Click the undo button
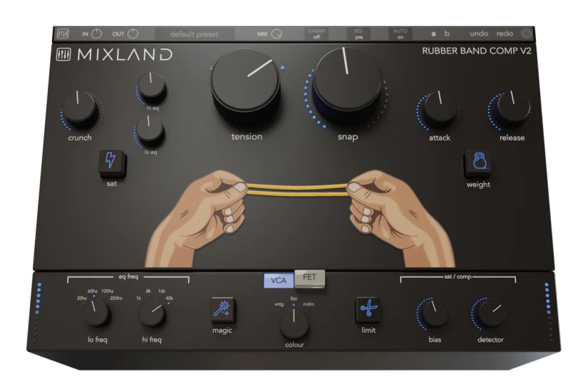 point(479,33)
